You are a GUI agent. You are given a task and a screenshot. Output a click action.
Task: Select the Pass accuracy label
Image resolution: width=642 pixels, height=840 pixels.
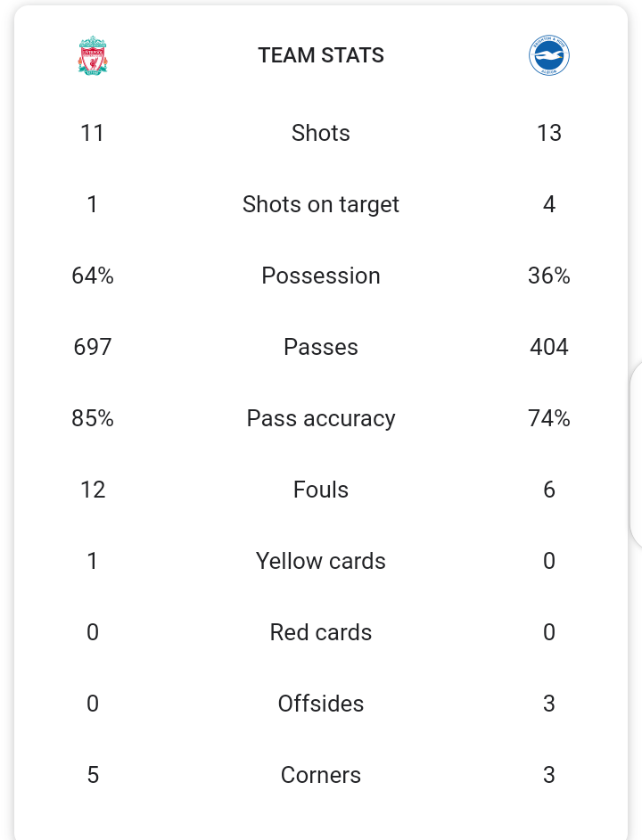320,418
